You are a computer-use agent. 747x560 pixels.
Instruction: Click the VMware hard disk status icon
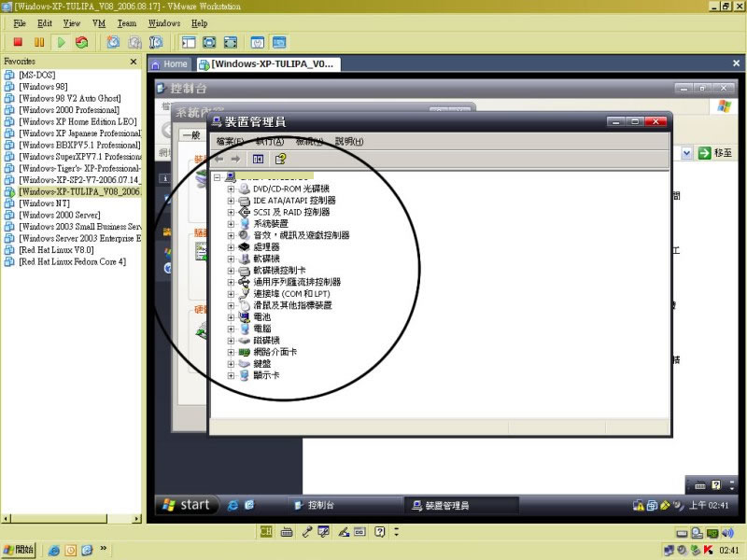[682, 533]
